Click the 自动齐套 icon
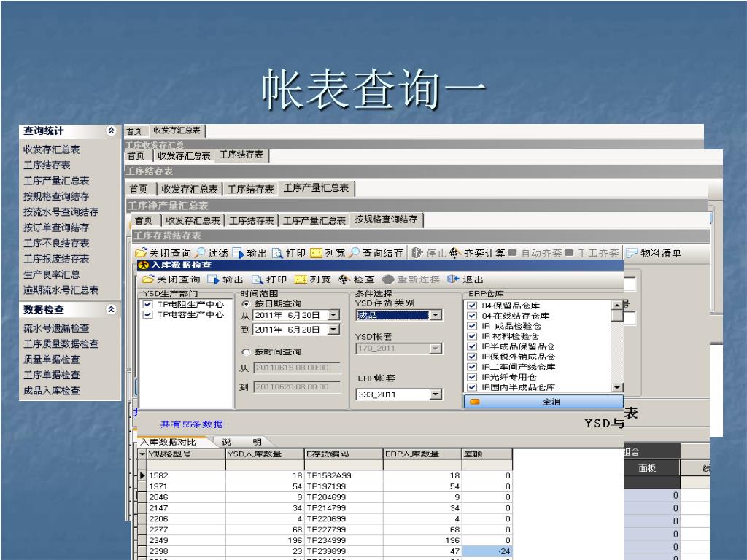 click(512, 253)
